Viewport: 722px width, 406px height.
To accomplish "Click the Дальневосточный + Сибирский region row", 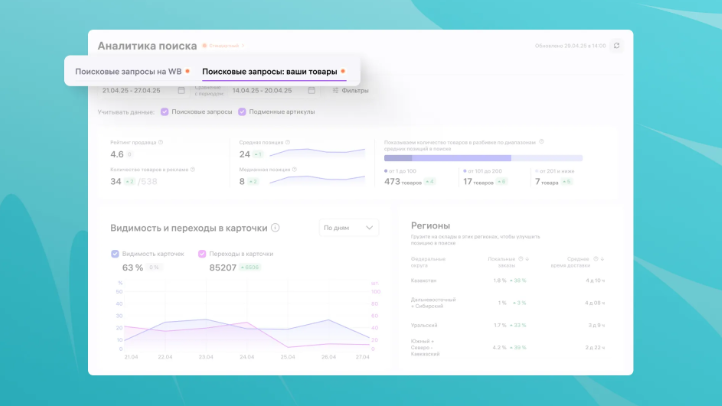I will coord(507,303).
